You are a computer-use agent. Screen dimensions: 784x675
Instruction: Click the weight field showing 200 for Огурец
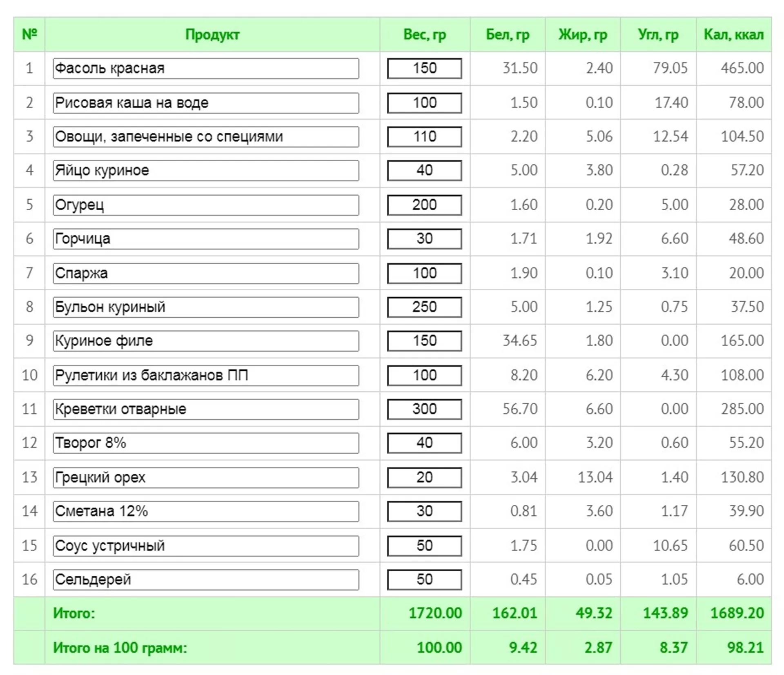tap(424, 205)
